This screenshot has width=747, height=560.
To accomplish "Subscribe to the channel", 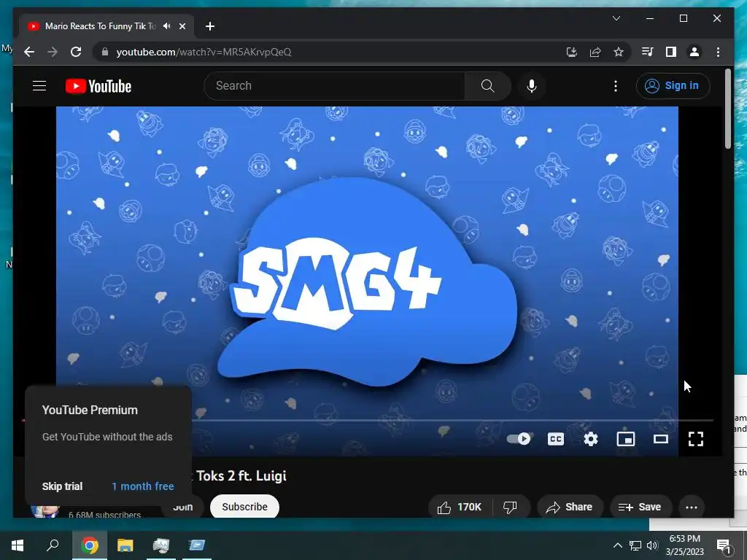I will (x=244, y=507).
